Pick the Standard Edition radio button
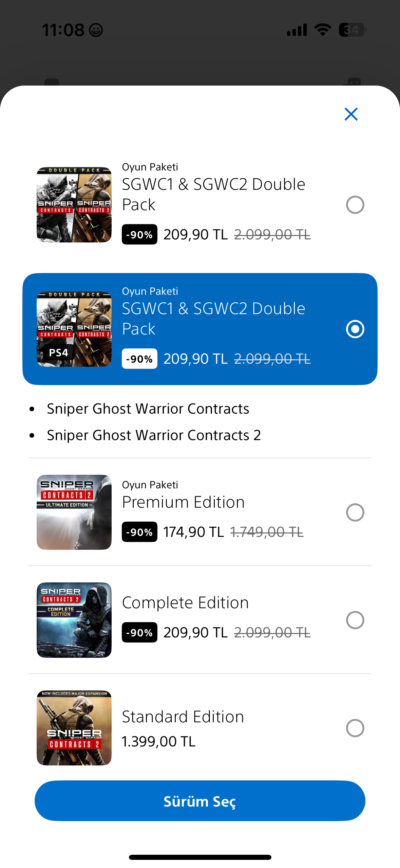Screen dimensions: 400x868 [355, 728]
